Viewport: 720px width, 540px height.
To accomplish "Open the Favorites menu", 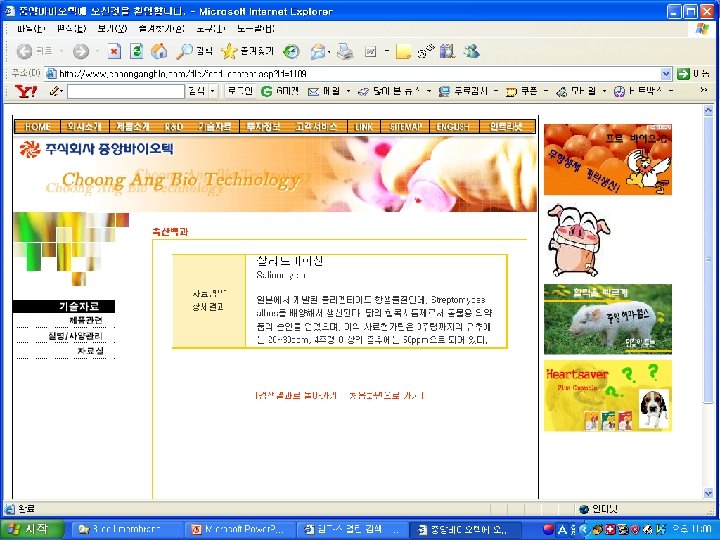I will pyautogui.click(x=161, y=29).
